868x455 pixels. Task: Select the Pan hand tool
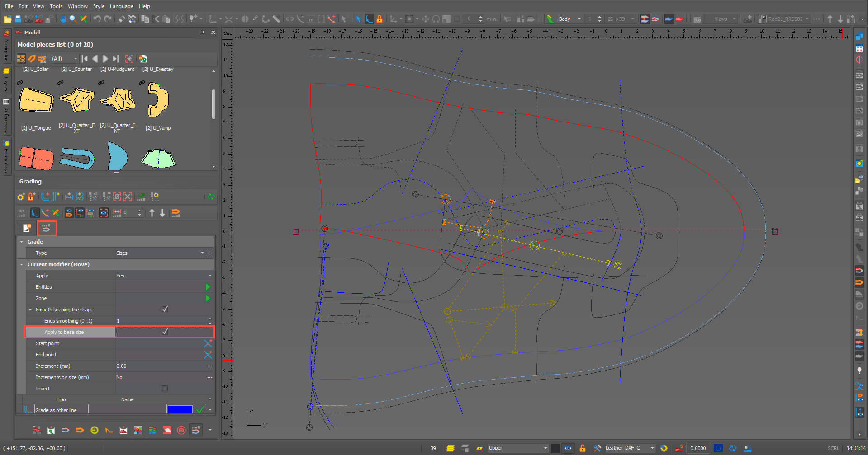point(63,19)
